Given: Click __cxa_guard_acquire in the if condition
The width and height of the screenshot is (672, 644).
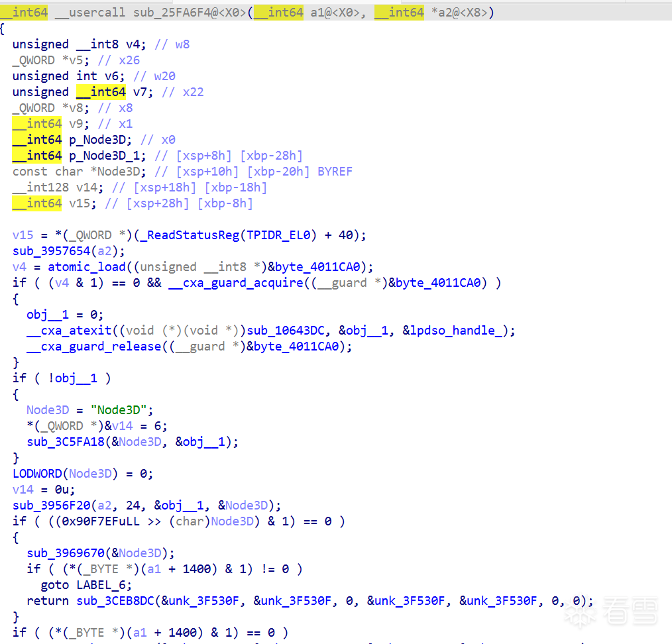Looking at the screenshot, I should [236, 283].
